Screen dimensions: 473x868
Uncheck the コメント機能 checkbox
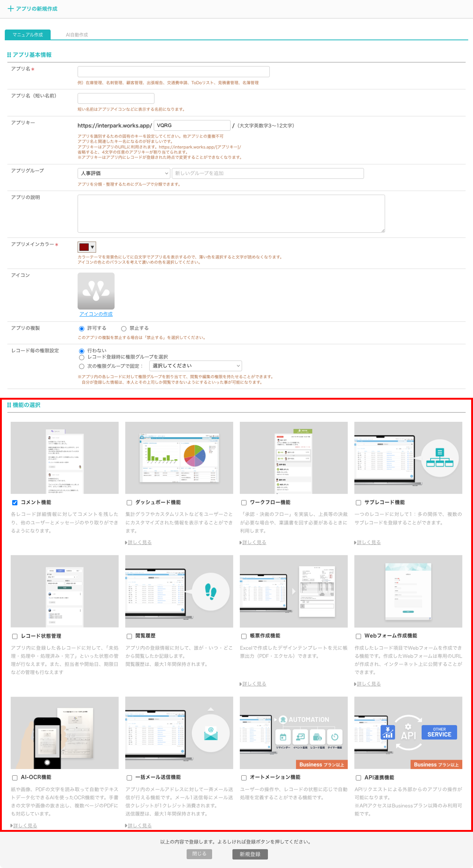pos(15,503)
